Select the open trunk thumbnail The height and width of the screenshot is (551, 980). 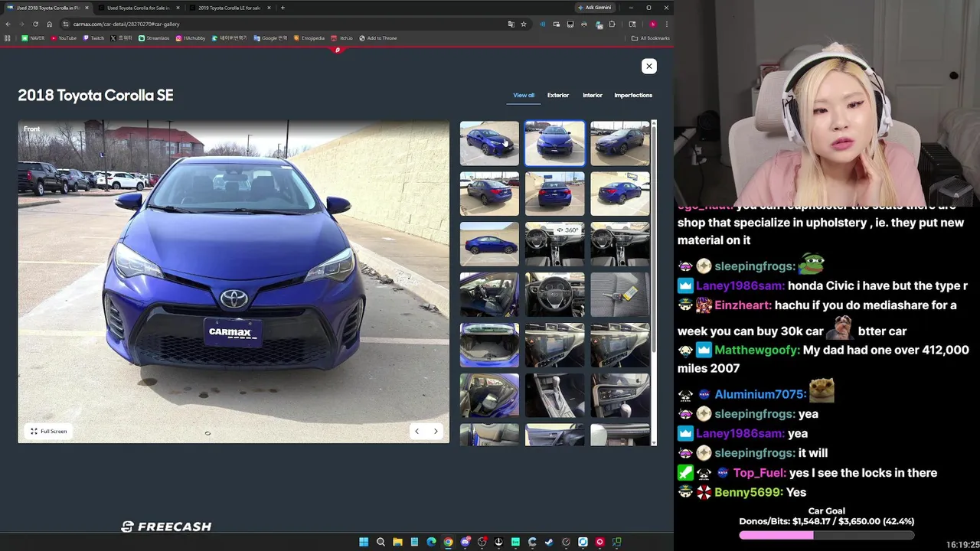(489, 345)
